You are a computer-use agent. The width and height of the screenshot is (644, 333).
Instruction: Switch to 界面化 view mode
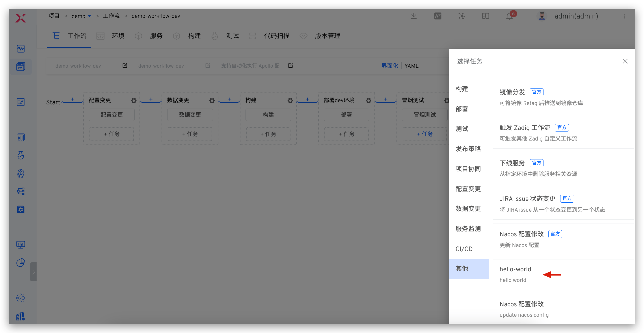coord(389,66)
